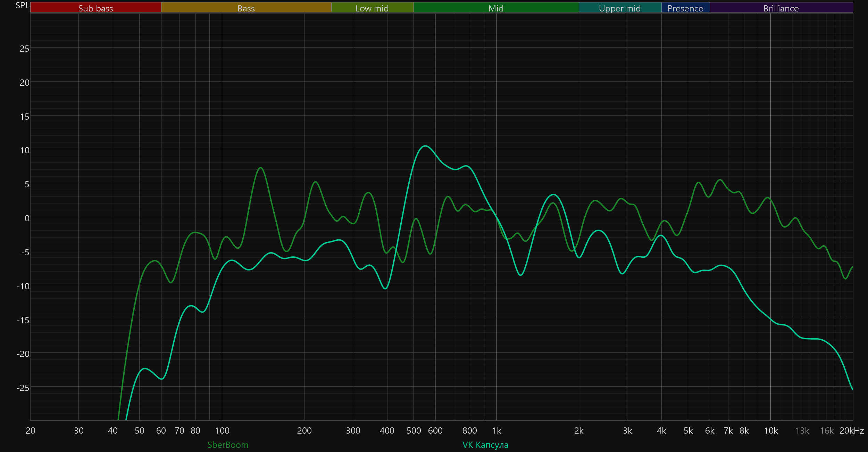Click the -25 dB level axis label

coord(23,388)
